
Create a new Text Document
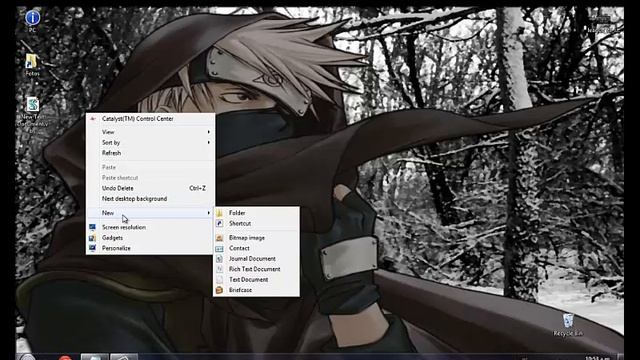256,280
